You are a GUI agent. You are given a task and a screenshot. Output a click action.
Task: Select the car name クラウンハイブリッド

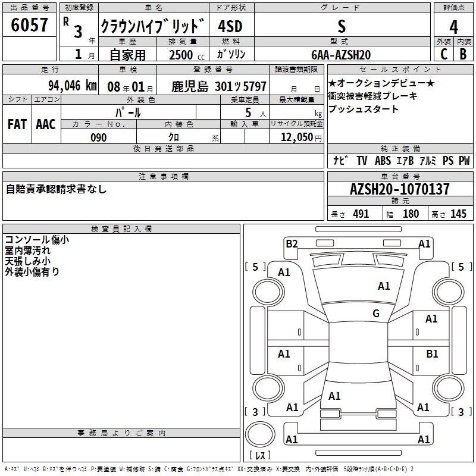(152, 26)
